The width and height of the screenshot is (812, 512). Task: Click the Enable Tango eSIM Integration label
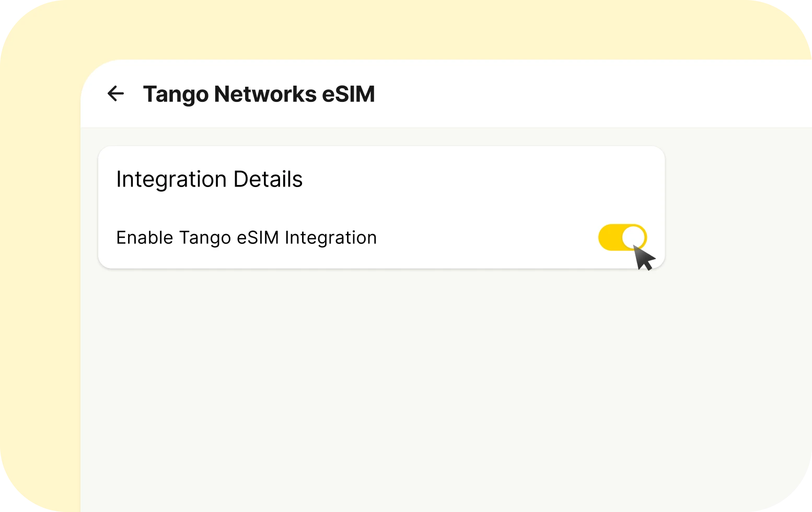pos(247,237)
